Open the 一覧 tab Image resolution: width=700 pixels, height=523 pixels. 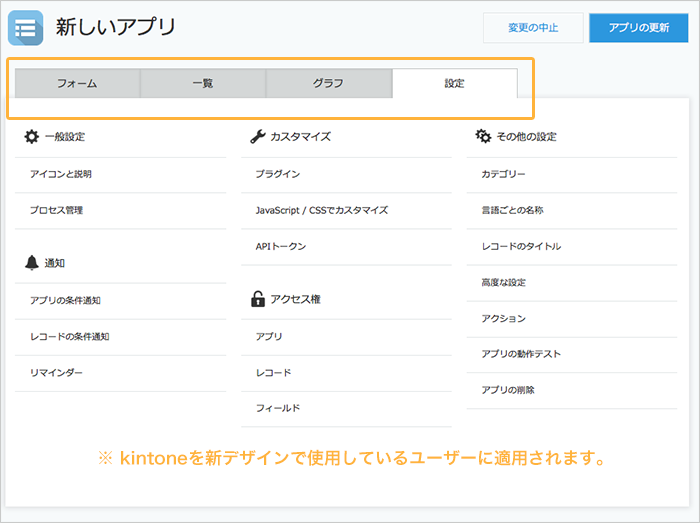[x=203, y=84]
